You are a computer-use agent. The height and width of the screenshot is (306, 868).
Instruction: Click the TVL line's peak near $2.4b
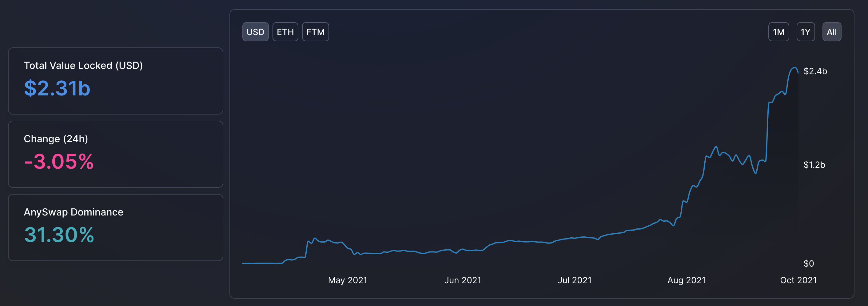coord(794,68)
